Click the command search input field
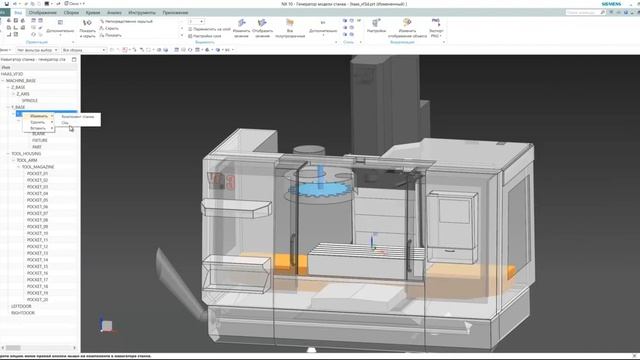Screen dimensions: 640x360 [582, 13]
